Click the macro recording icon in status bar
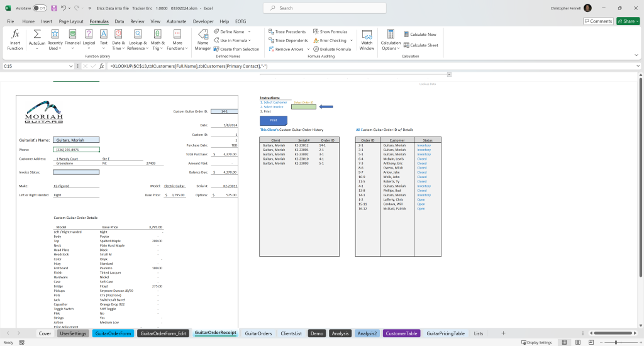 coord(22,342)
